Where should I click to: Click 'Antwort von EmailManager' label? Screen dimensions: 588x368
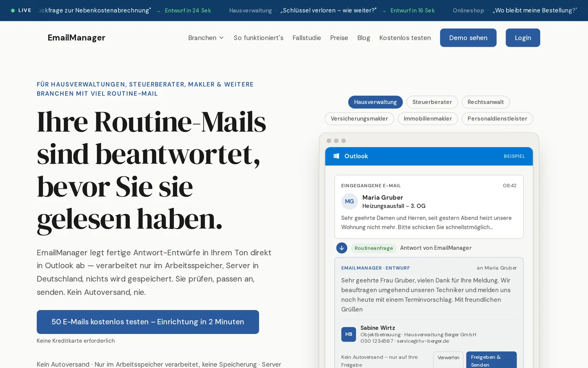pyautogui.click(x=436, y=248)
